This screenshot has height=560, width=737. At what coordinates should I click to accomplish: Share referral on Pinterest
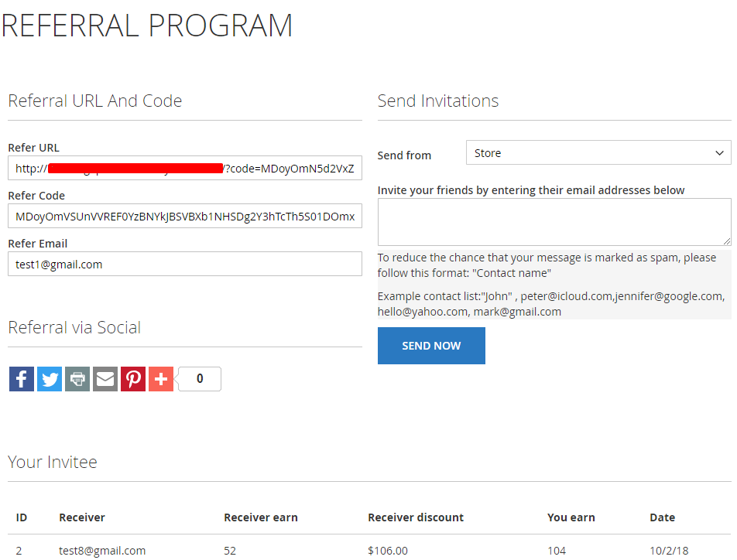[x=133, y=379]
